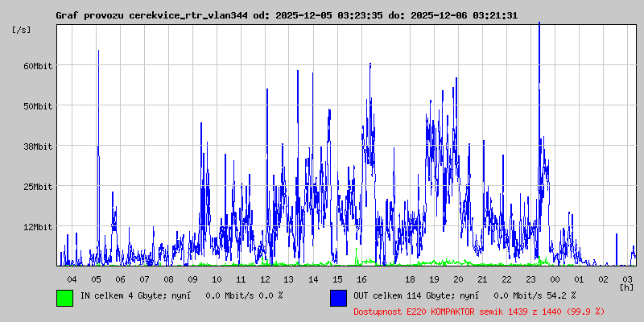Image resolution: width=644 pixels, height=322 pixels.
Task: Click the hour label 01 on x-axis
Action: 579,279
